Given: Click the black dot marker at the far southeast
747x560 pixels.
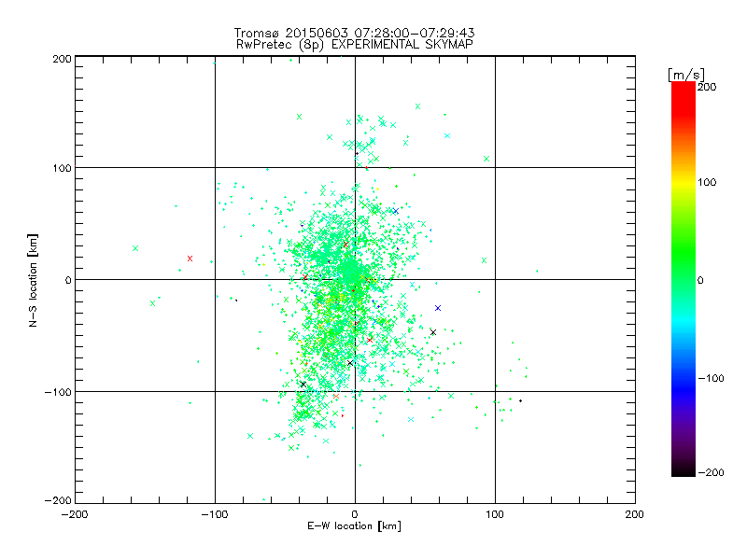Looking at the screenshot, I should [x=520, y=401].
